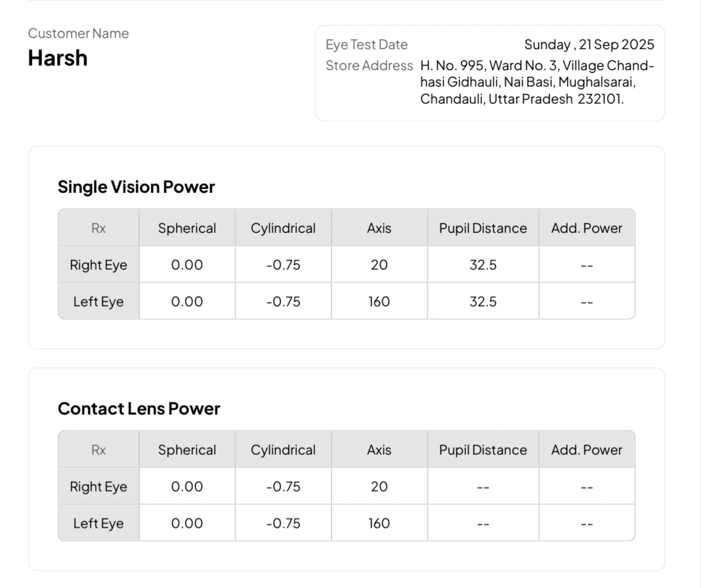Click the Single Vision Power heading
Screen dimensions: 701x588
(137, 187)
